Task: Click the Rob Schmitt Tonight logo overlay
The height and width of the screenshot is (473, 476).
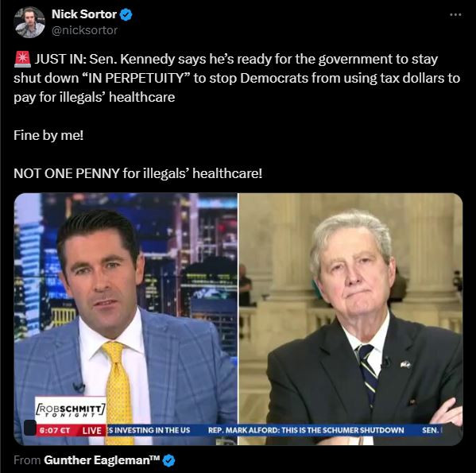Action: pyautogui.click(x=71, y=410)
